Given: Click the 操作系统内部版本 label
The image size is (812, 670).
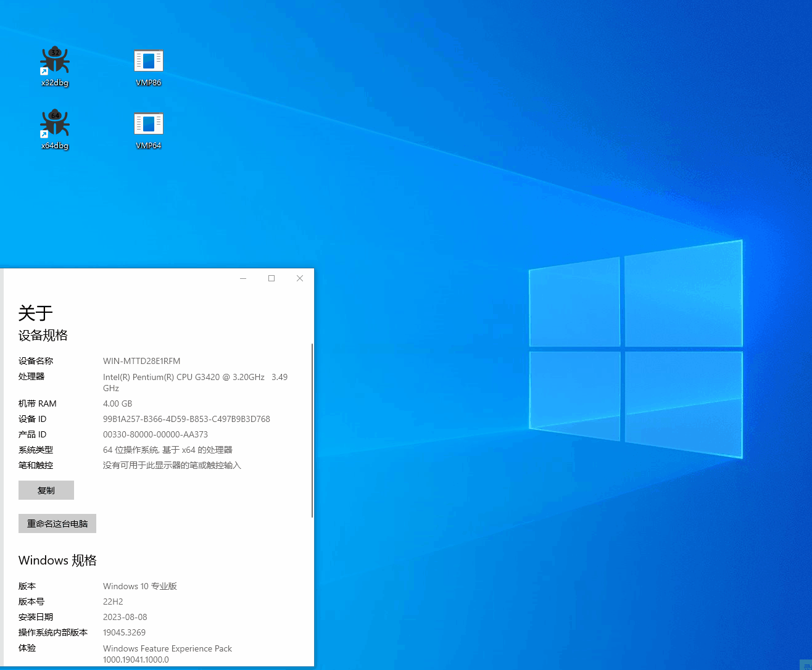Looking at the screenshot, I should point(53,632).
